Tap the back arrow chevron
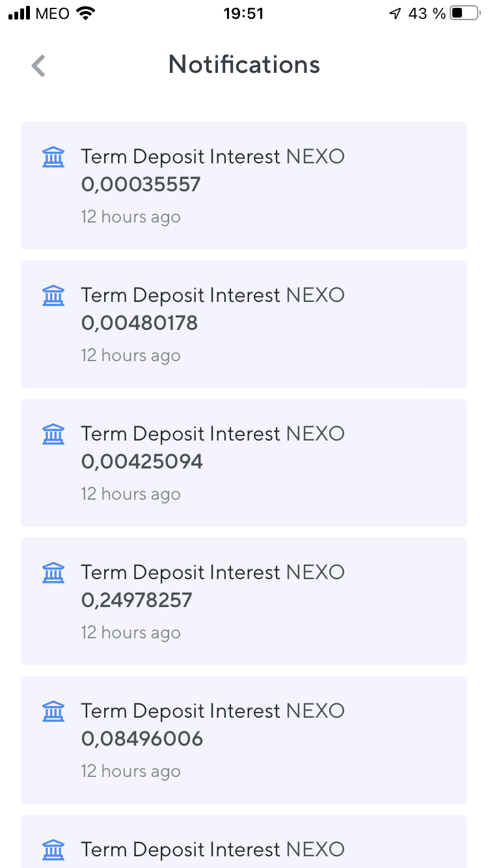Screen dimensions: 488x868 click(39, 66)
